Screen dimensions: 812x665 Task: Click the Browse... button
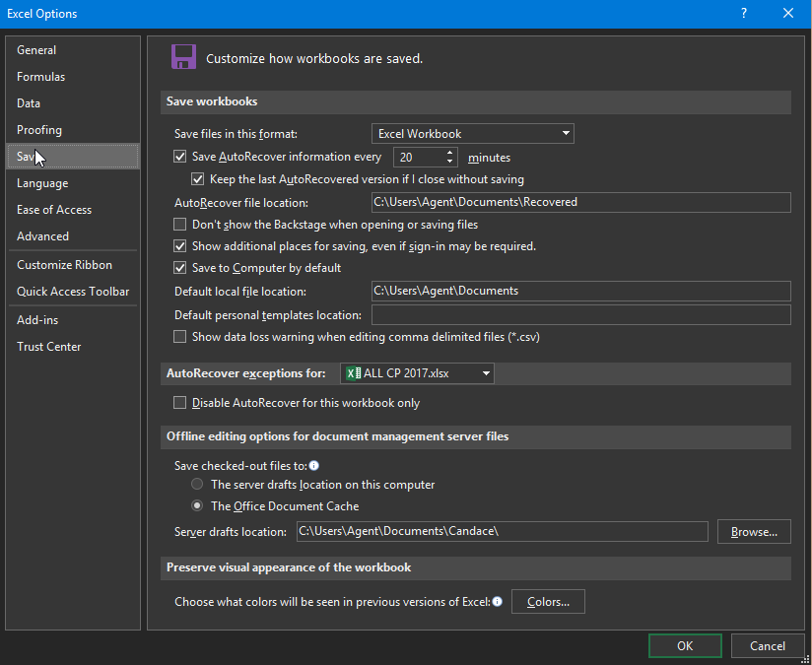[754, 532]
